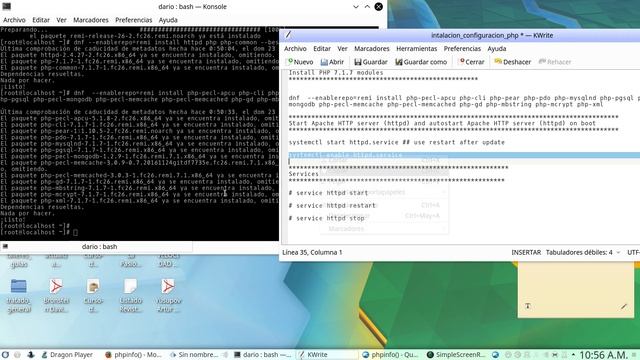
Task: Click the Rehacer toolbar button
Action: coord(555,62)
